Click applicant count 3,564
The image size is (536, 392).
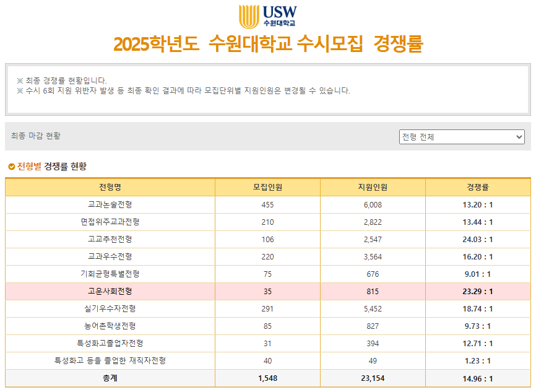coord(373,257)
